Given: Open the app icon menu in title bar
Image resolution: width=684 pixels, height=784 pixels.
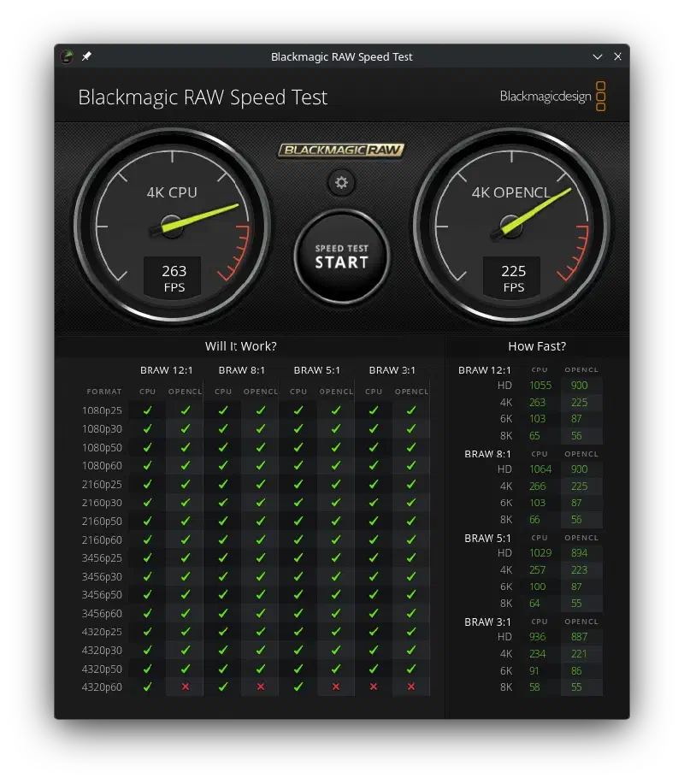Looking at the screenshot, I should pyautogui.click(x=67, y=56).
